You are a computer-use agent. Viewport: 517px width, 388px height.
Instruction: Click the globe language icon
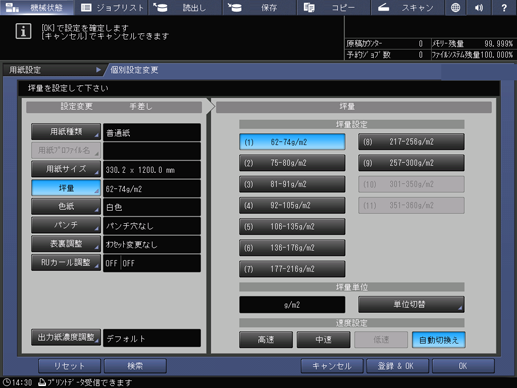[x=455, y=7]
